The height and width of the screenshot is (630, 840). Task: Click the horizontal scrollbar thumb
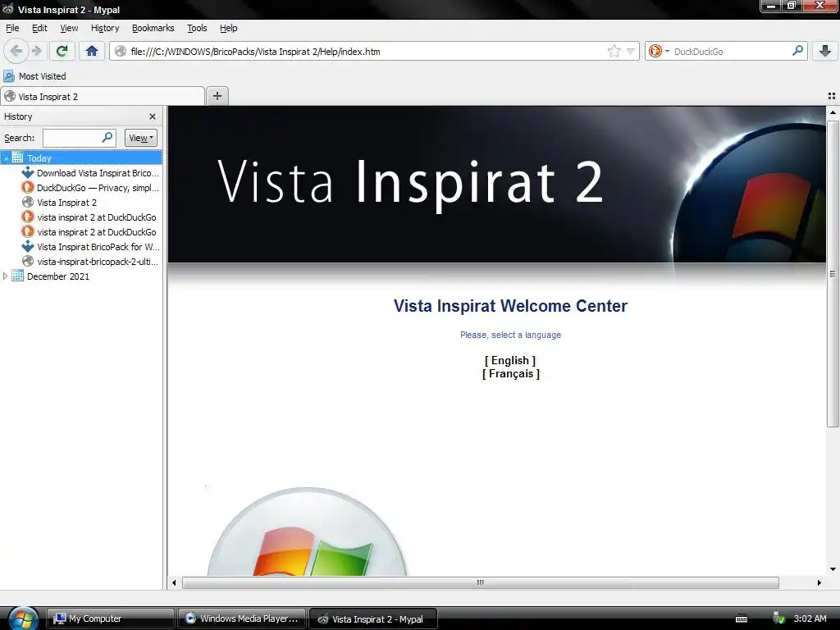[x=481, y=582]
